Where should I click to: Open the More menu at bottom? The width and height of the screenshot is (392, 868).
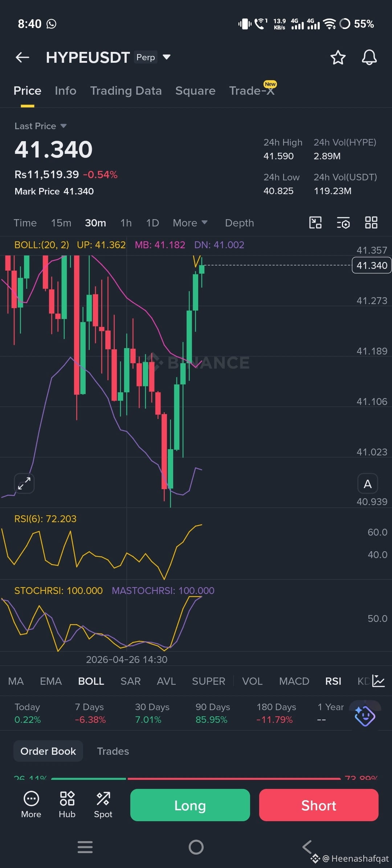pos(31,805)
